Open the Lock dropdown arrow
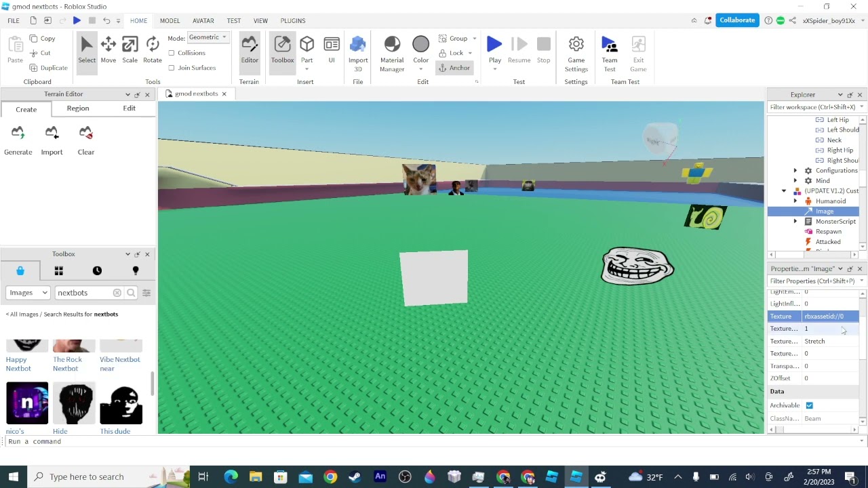The image size is (868, 488). pyautogui.click(x=470, y=53)
